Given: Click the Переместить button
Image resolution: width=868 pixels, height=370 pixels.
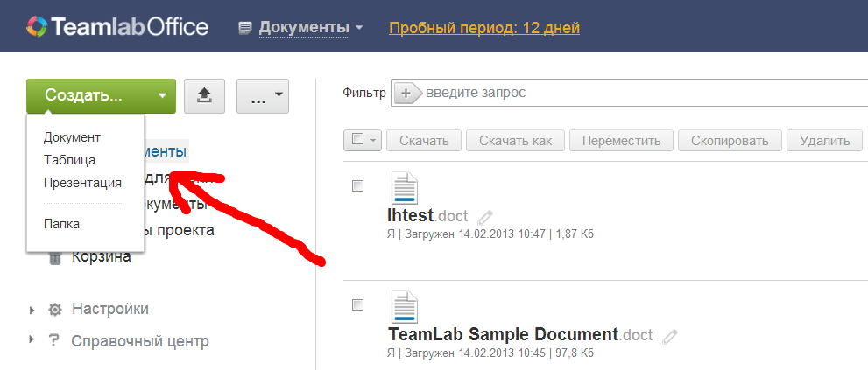Looking at the screenshot, I should [x=622, y=141].
